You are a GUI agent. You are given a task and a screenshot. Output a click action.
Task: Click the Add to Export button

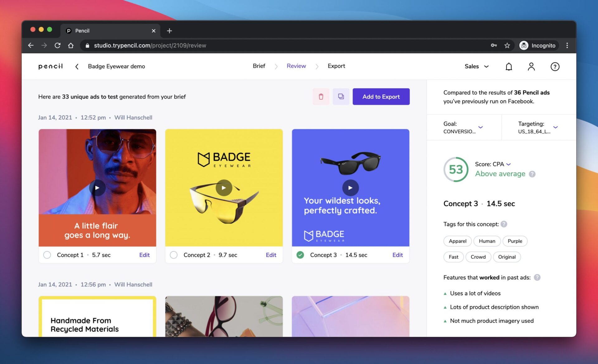(381, 97)
